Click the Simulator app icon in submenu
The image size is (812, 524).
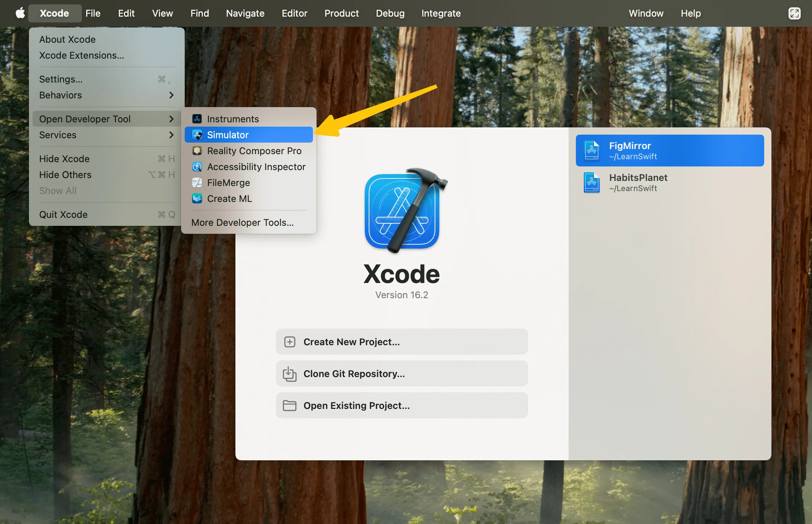(197, 135)
